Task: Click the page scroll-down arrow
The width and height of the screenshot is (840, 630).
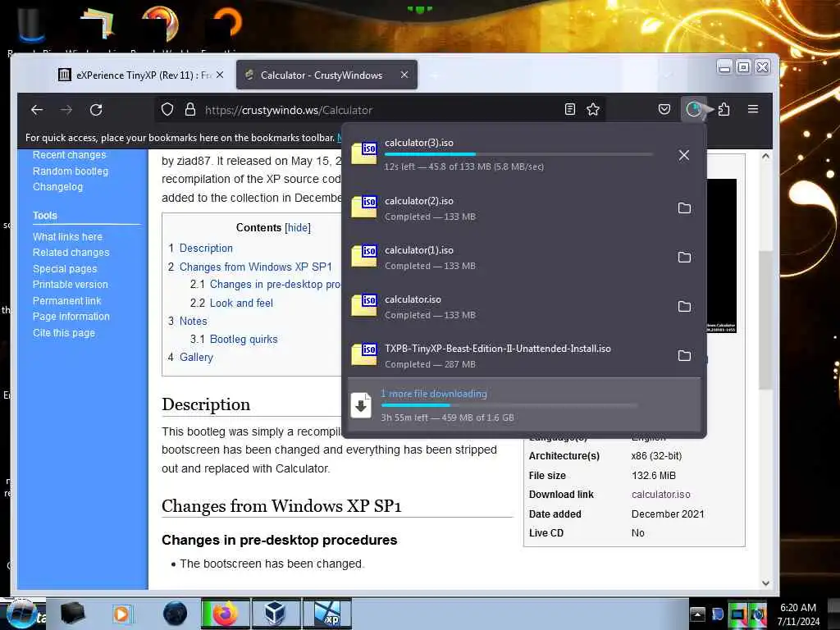Action: tap(765, 583)
